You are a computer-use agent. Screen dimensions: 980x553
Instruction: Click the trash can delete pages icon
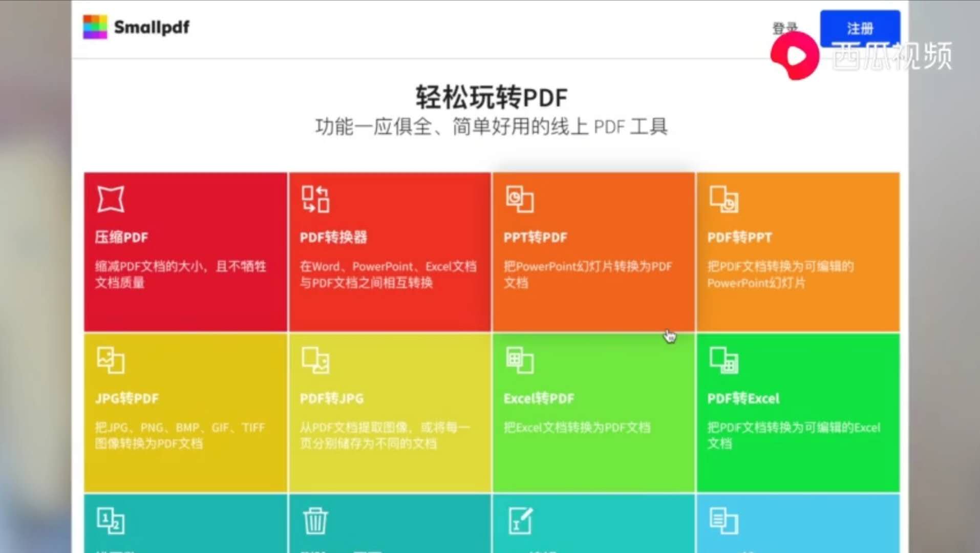pos(315,521)
